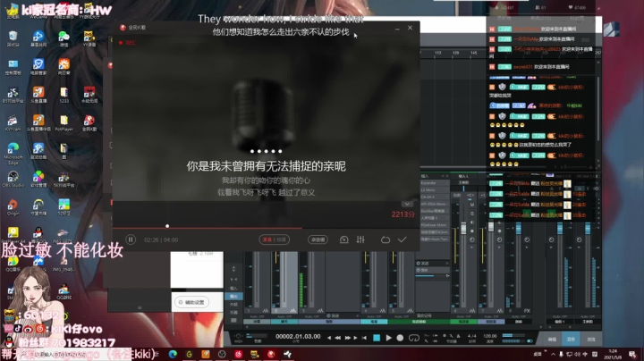
Task: Finish the recording with the checkmark icon
Action: click(x=402, y=239)
